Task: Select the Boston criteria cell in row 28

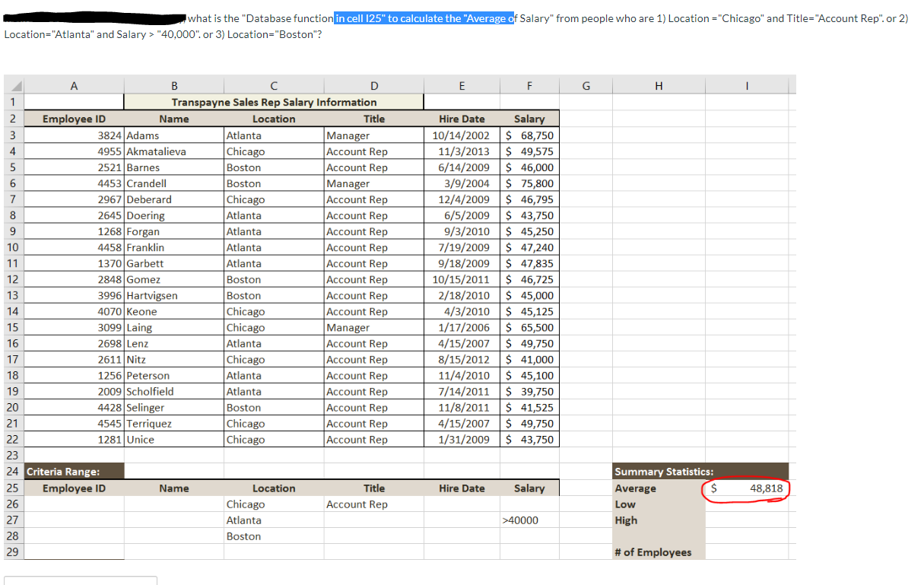Action: click(x=274, y=536)
